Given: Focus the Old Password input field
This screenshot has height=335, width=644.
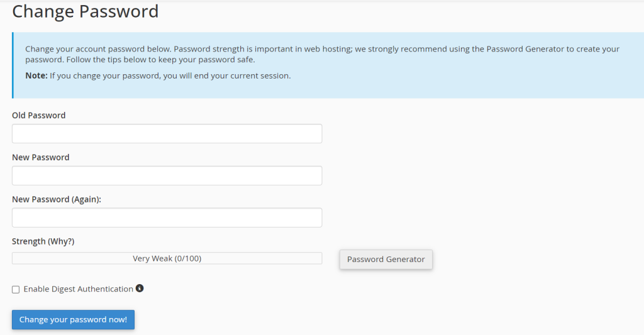Looking at the screenshot, I should pos(167,133).
